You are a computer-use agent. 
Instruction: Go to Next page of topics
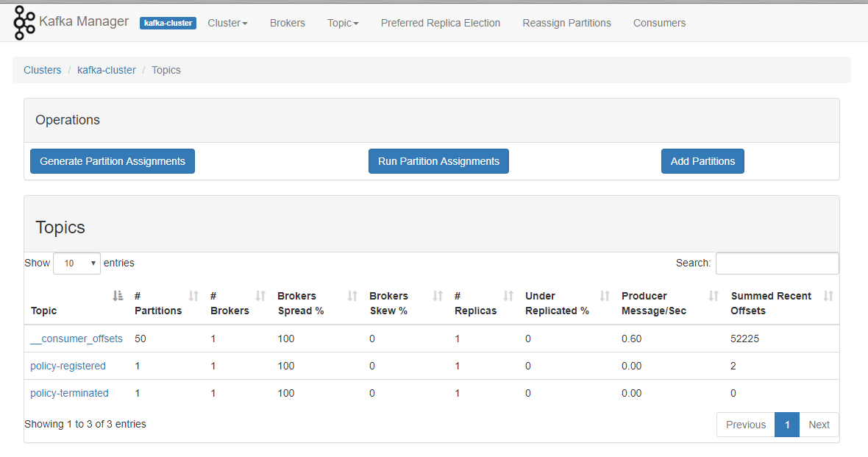click(x=819, y=425)
